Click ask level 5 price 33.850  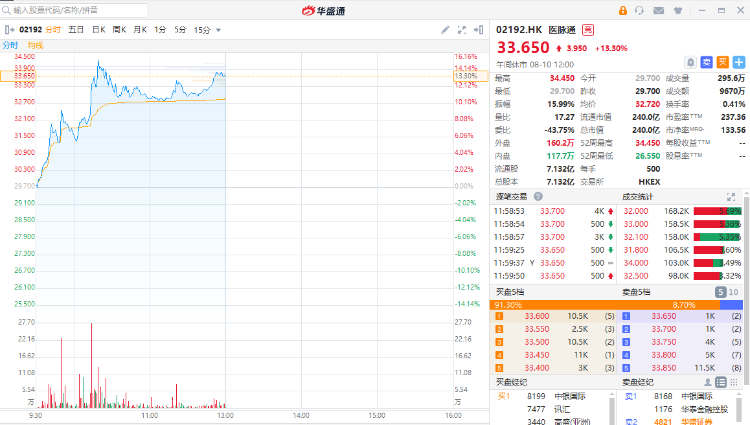[x=664, y=368]
